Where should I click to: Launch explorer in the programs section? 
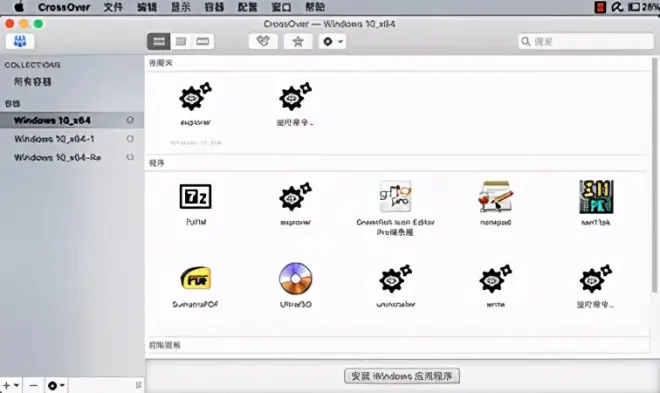point(295,196)
